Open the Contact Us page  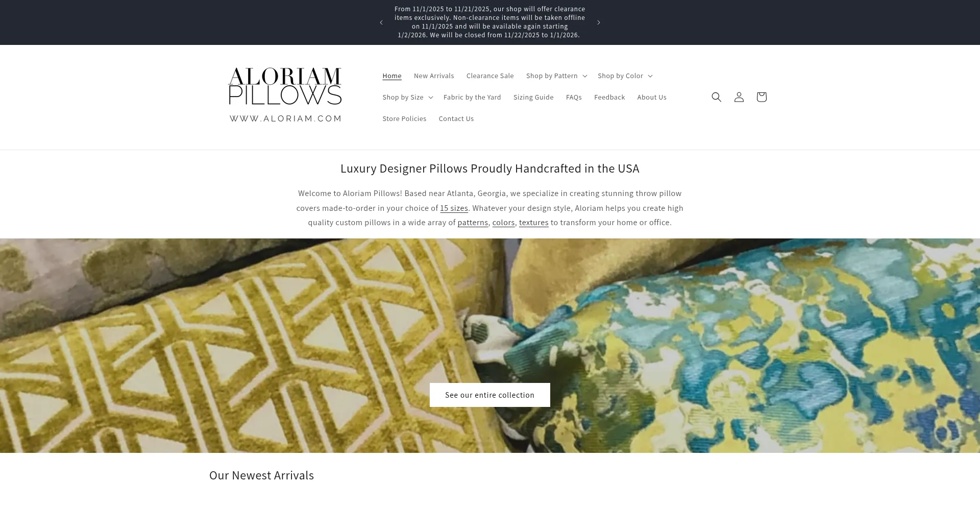[456, 118]
